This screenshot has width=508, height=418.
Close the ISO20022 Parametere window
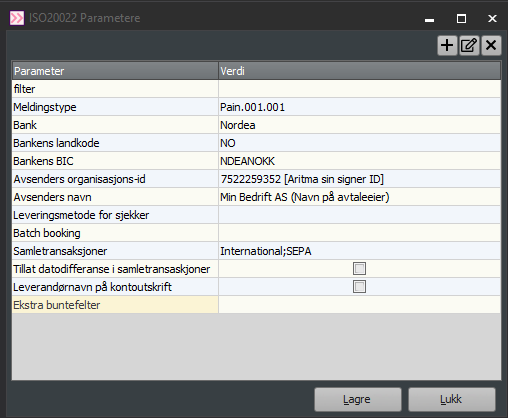tap(492, 18)
